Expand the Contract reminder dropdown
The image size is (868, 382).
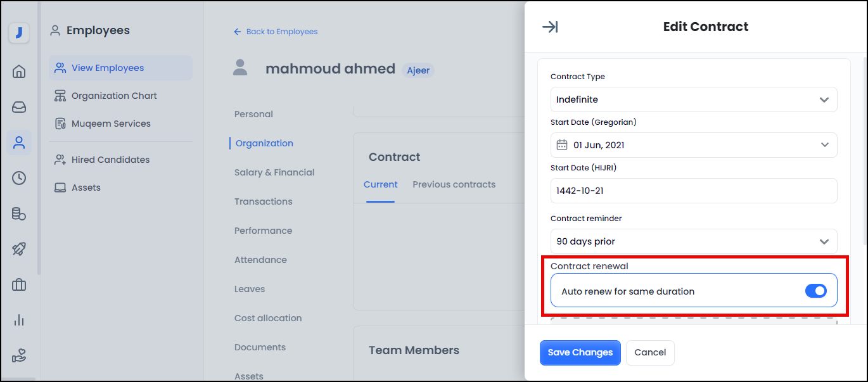click(694, 241)
